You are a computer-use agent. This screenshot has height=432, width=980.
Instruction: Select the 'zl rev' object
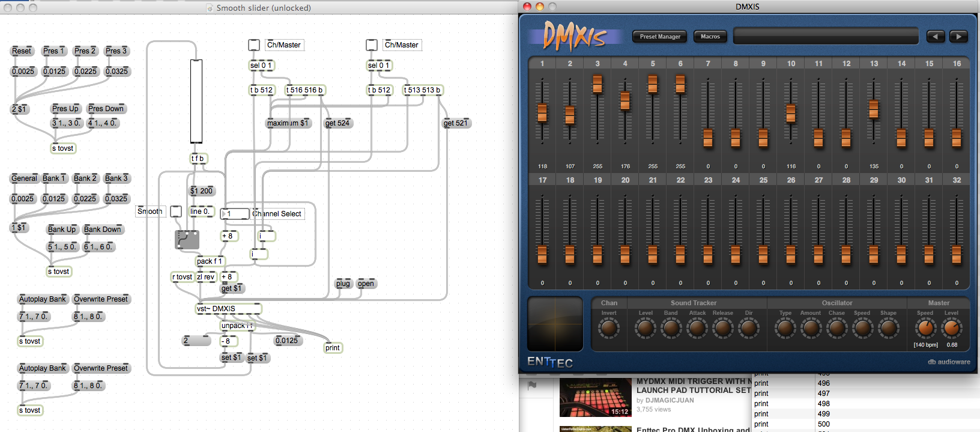(x=205, y=277)
